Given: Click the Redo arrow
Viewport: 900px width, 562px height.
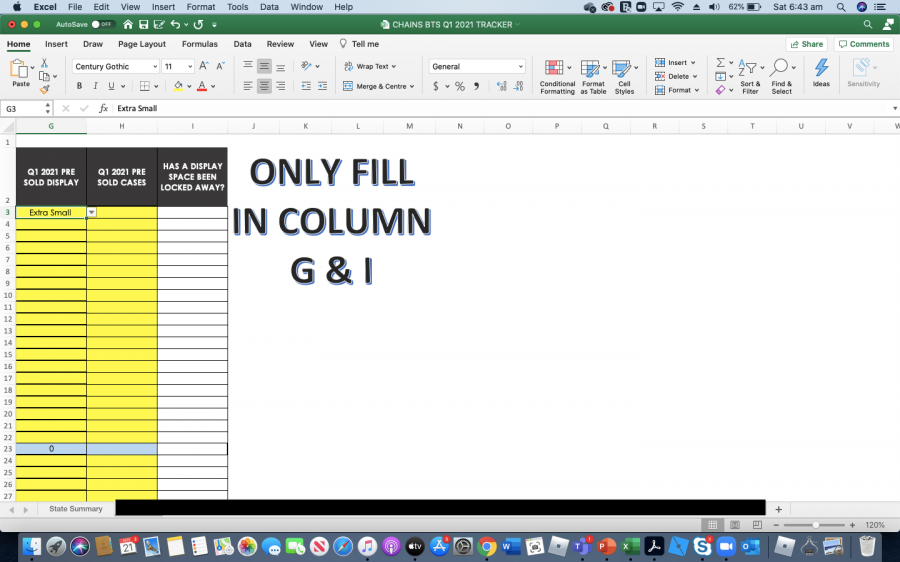Looking at the screenshot, I should pyautogui.click(x=199, y=24).
